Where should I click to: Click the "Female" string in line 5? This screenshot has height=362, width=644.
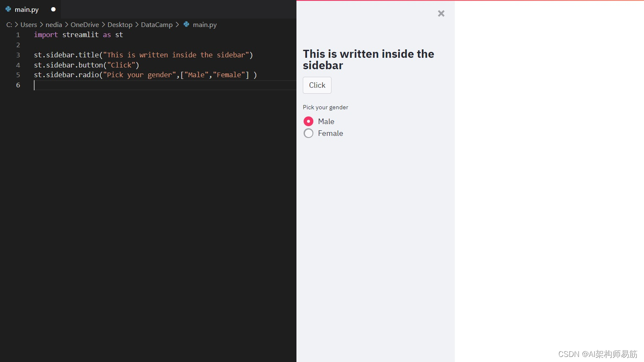click(x=229, y=75)
